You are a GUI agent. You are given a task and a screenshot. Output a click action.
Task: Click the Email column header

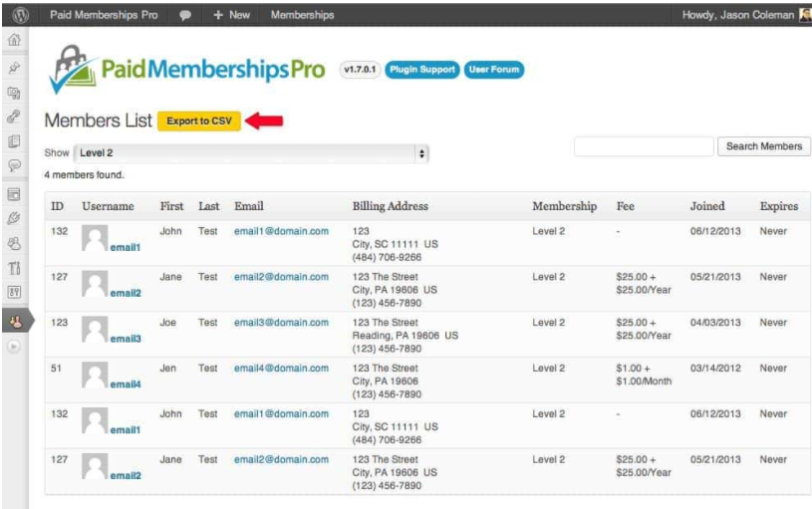pyautogui.click(x=248, y=206)
